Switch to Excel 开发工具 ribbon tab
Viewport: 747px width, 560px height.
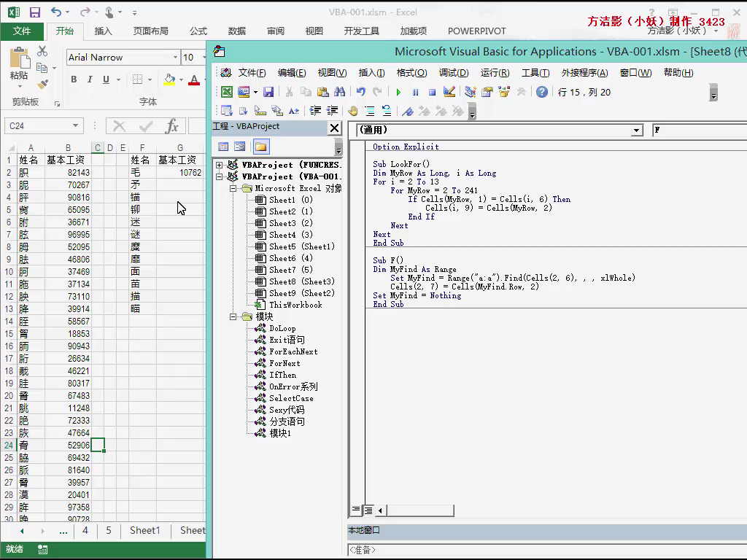pyautogui.click(x=362, y=31)
